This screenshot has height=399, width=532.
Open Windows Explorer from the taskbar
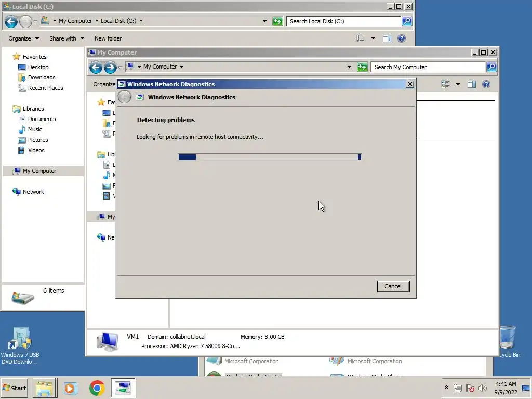tap(45, 388)
